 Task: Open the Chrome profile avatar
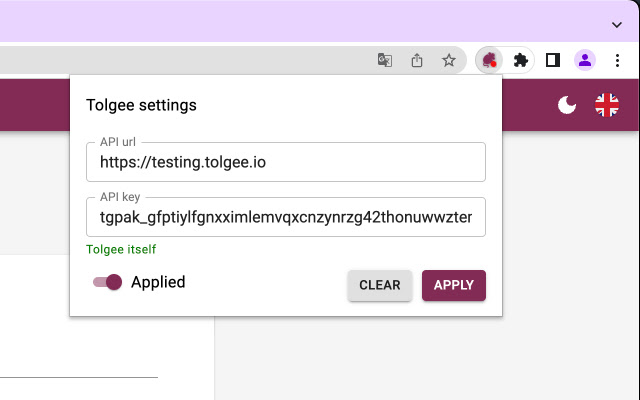(585, 60)
